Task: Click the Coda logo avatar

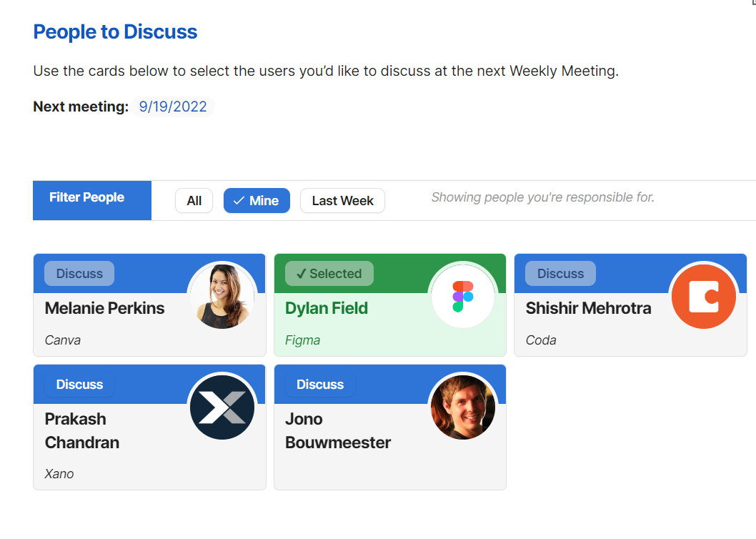Action: pyautogui.click(x=703, y=297)
